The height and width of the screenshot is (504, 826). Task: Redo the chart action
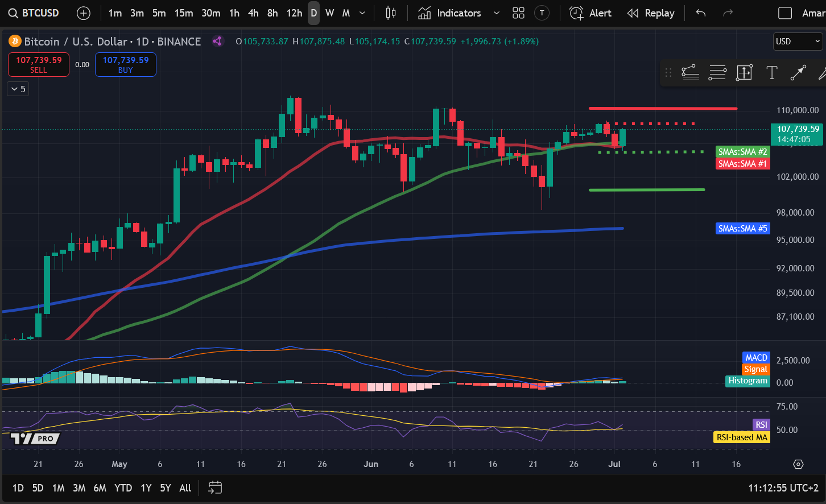tap(728, 13)
